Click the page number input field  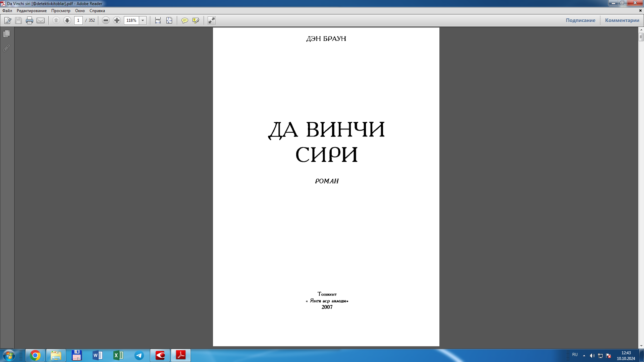point(78,20)
